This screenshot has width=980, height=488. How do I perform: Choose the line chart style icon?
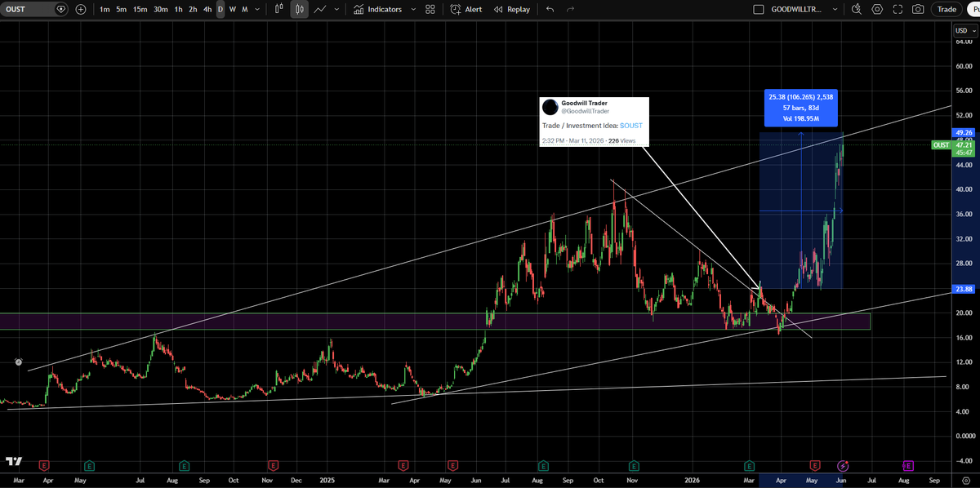pos(320,10)
